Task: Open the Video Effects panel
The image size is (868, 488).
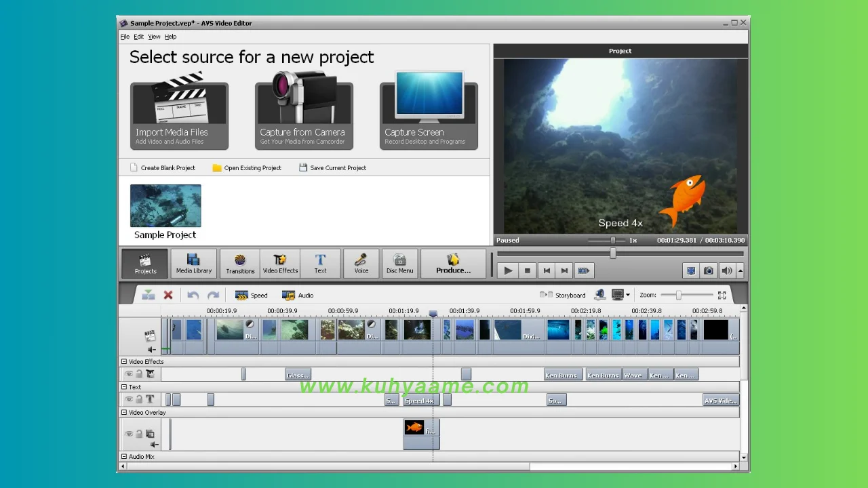Action: point(280,264)
